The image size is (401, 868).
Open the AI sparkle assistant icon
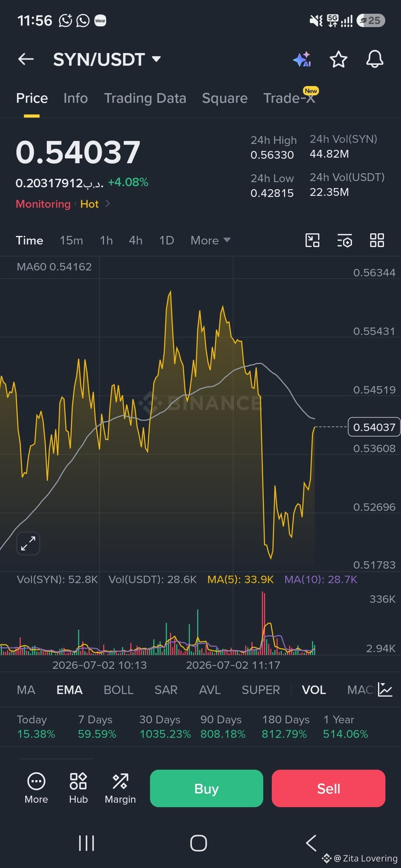click(x=302, y=59)
